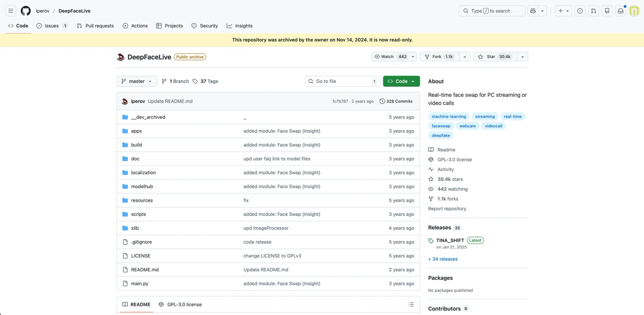Open the Copilot chat icon
The height and width of the screenshot is (315, 644).
click(x=533, y=11)
